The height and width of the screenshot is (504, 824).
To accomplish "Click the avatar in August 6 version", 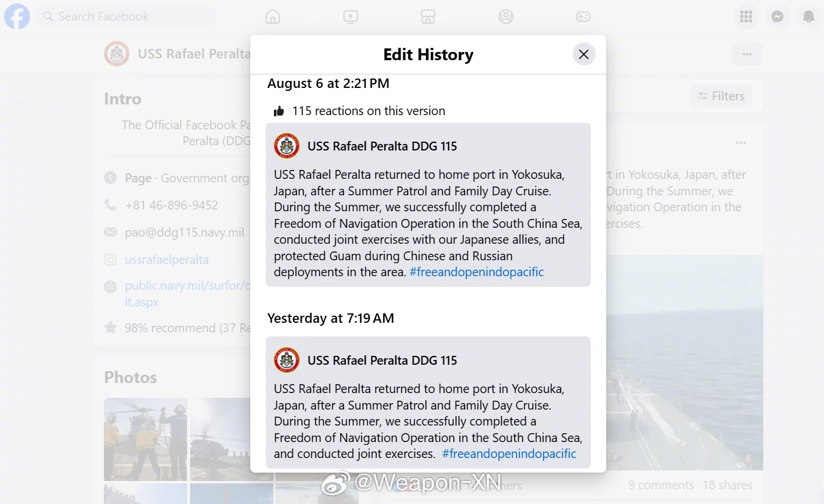I will tap(287, 146).
